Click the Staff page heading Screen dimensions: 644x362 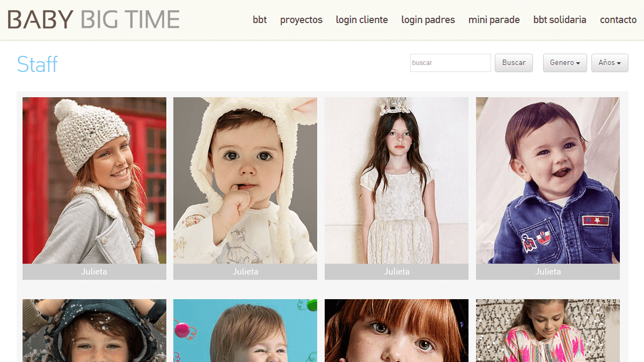point(37,64)
